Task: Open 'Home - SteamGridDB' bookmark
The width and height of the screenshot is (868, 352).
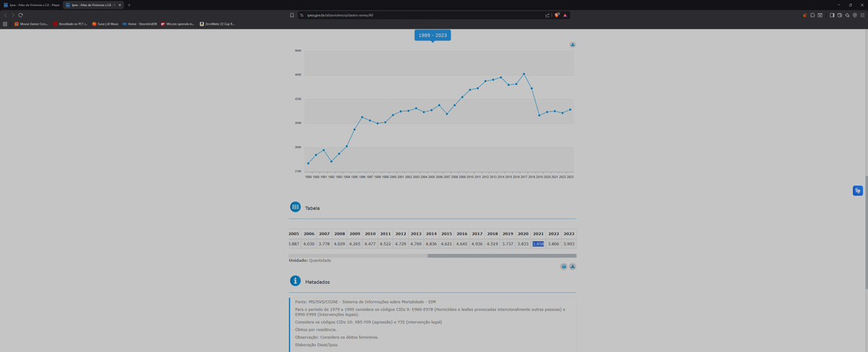Action: [140, 24]
